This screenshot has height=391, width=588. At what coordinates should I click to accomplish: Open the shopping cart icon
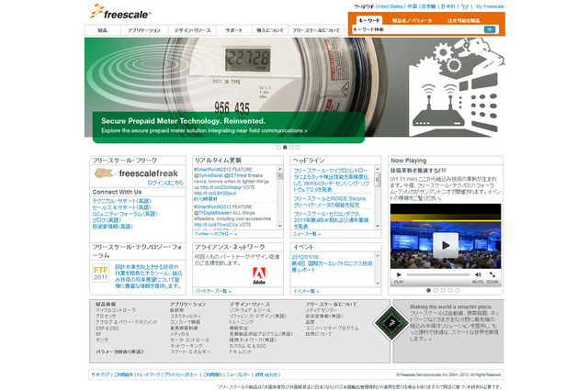pyautogui.click(x=465, y=6)
